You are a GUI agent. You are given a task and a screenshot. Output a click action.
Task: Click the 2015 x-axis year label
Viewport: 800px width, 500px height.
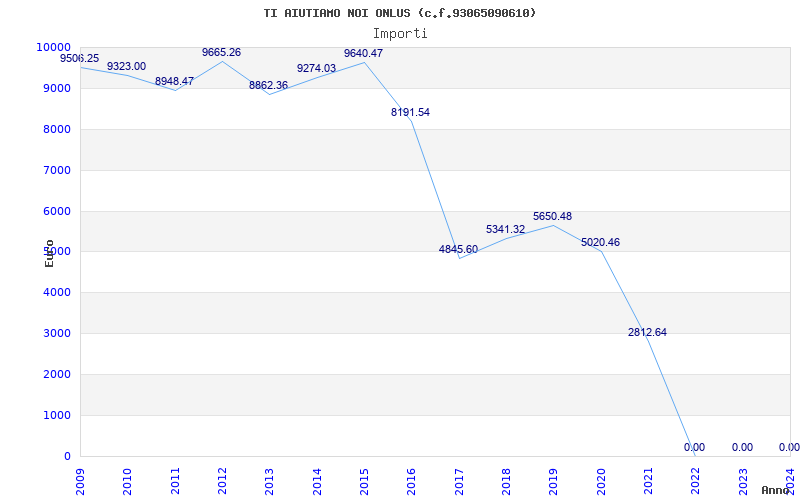(364, 482)
